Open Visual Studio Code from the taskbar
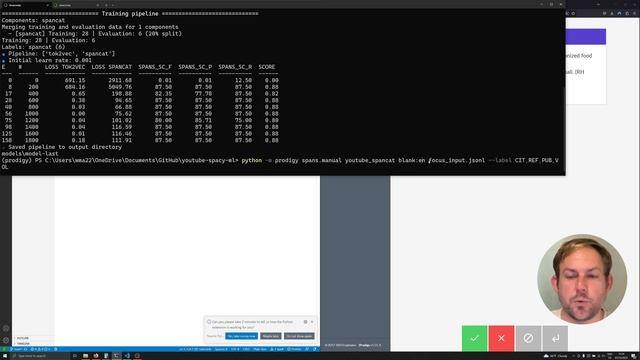The width and height of the screenshot is (640, 360). click(127, 356)
